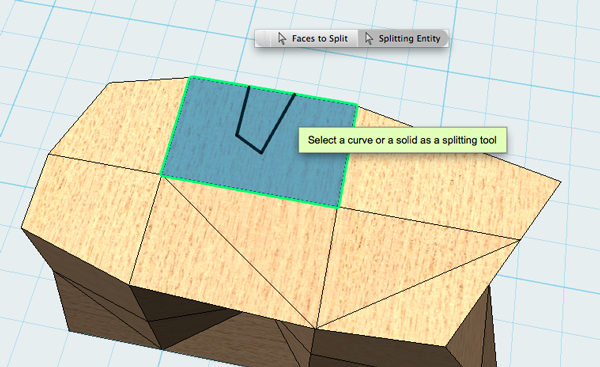600x367 pixels.
Task: Activate the Splitting Entity step
Action: point(403,39)
